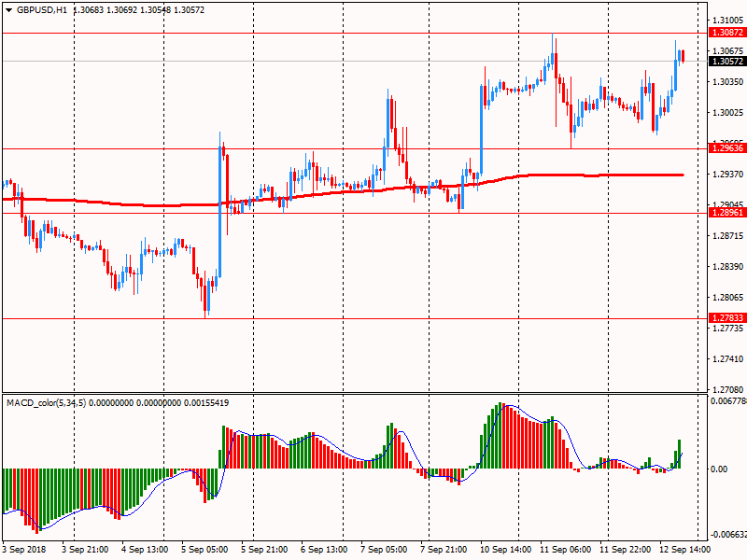Select the GBPUSD,H1 chart title text
The height and width of the screenshot is (560, 747).
[x=42, y=10]
